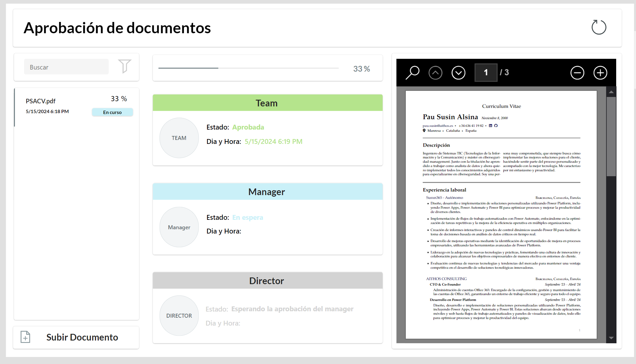
Task: Click the Manager avatar circle
Action: 179,227
